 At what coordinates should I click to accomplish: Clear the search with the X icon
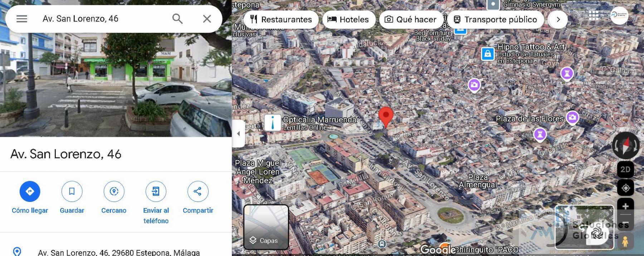(x=207, y=19)
